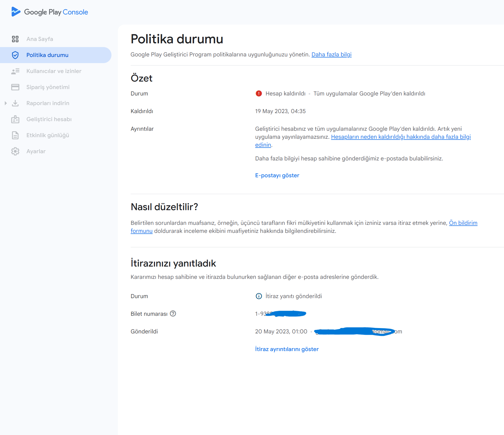Viewport: 504px width, 435px height.
Task: Click the Politika durumu shield icon
Action: (x=15, y=55)
